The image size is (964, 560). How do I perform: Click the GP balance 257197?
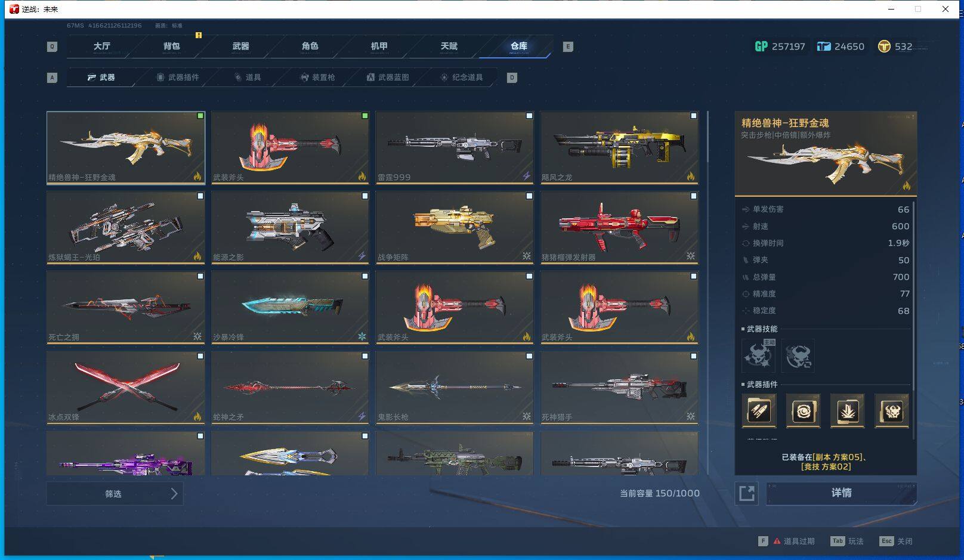pyautogui.click(x=788, y=47)
